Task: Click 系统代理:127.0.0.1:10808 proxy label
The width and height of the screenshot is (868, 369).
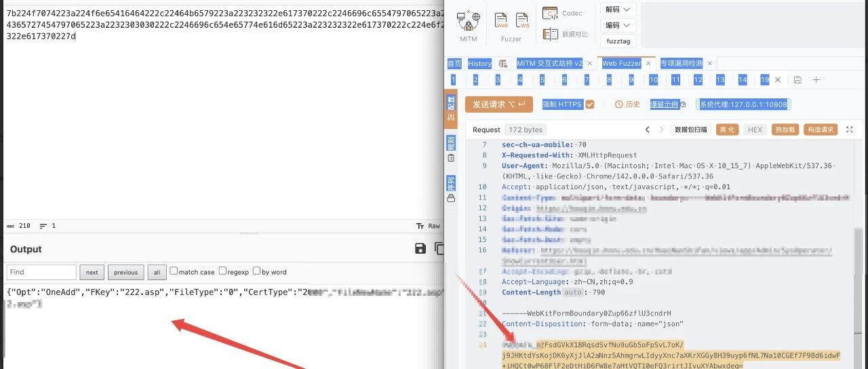Action: [x=745, y=104]
